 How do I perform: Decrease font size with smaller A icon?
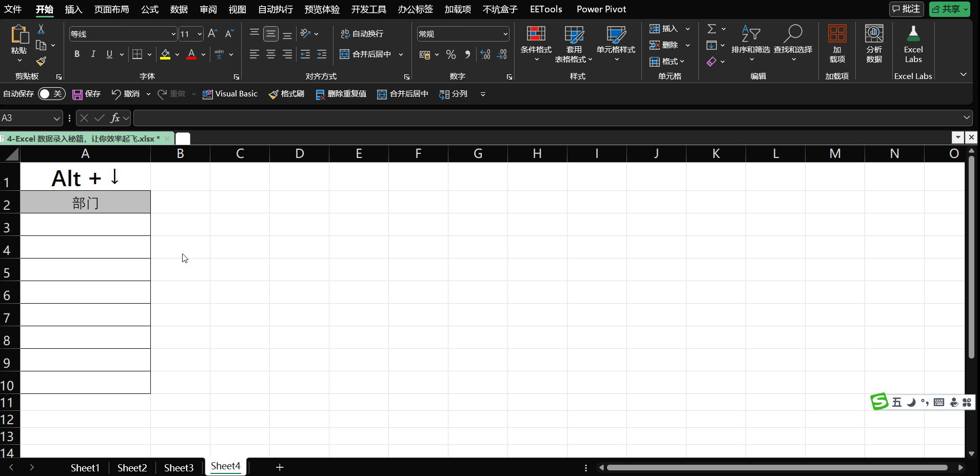click(x=229, y=34)
